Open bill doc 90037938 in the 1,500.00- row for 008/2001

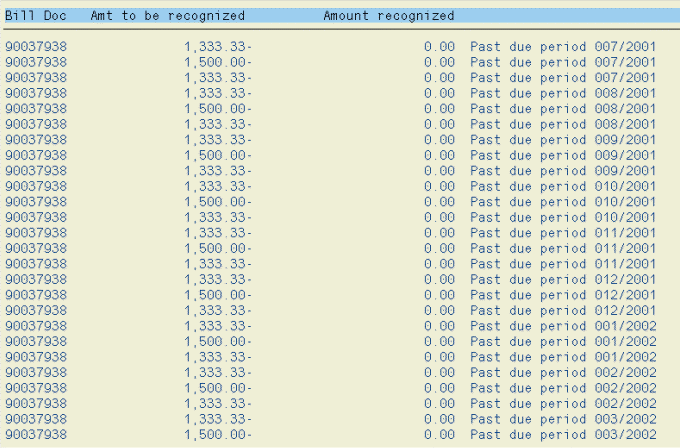click(x=36, y=109)
